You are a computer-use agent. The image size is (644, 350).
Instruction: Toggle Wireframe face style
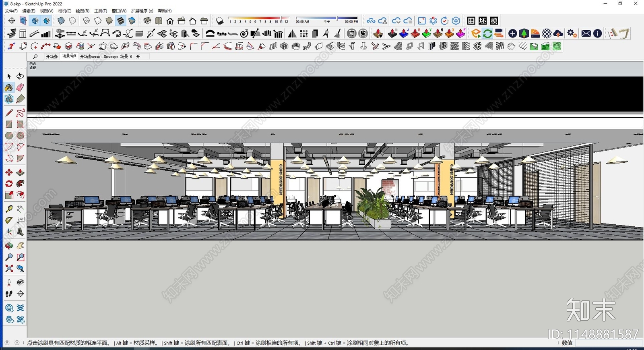point(87,21)
